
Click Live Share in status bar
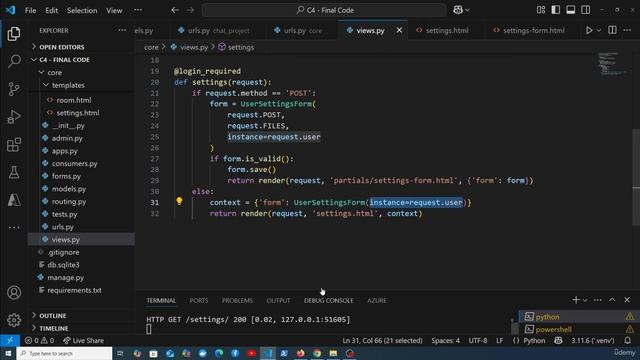click(x=83, y=340)
